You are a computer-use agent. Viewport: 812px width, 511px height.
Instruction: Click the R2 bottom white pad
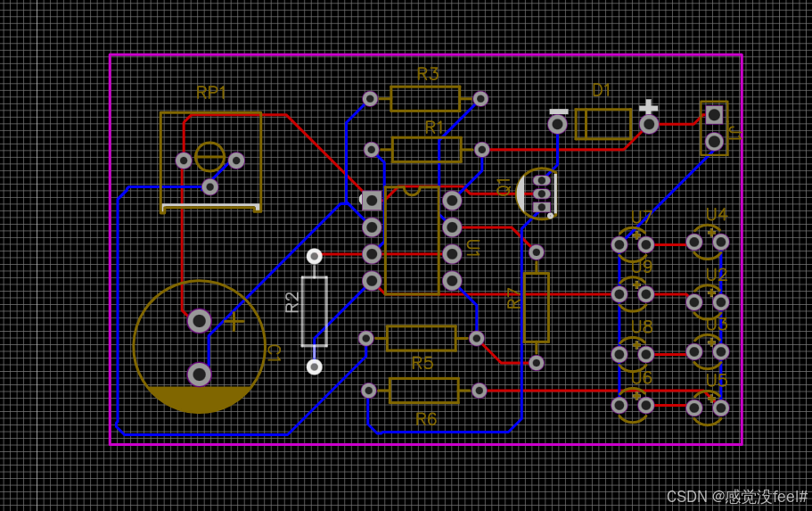click(315, 367)
